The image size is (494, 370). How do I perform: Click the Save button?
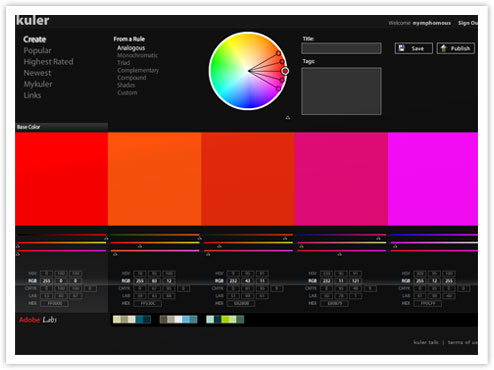(414, 48)
